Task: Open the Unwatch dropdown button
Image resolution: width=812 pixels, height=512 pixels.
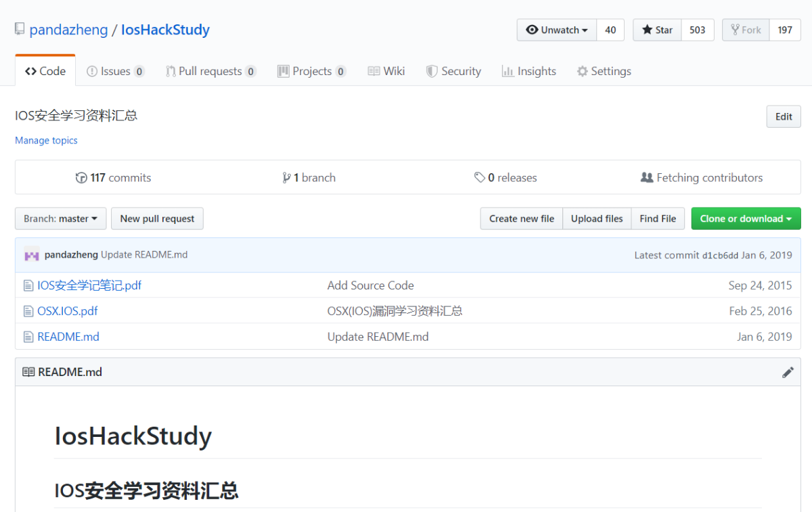Action: (557, 30)
